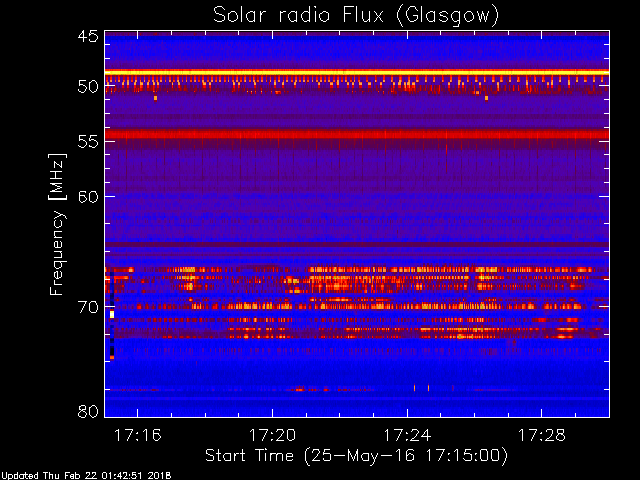640x480 pixels.
Task: Click the 45 frequency tick label
Action: pyautogui.click(x=88, y=36)
